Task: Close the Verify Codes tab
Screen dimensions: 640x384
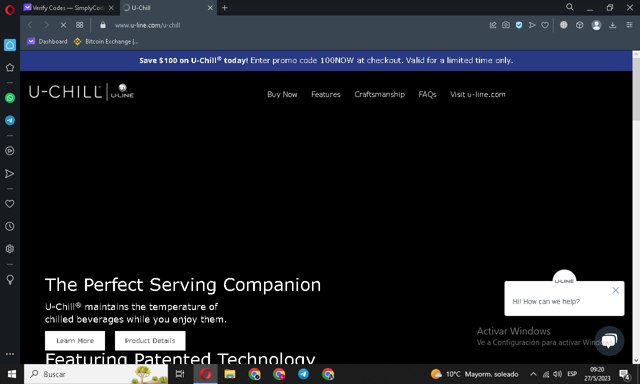Action: coord(111,8)
